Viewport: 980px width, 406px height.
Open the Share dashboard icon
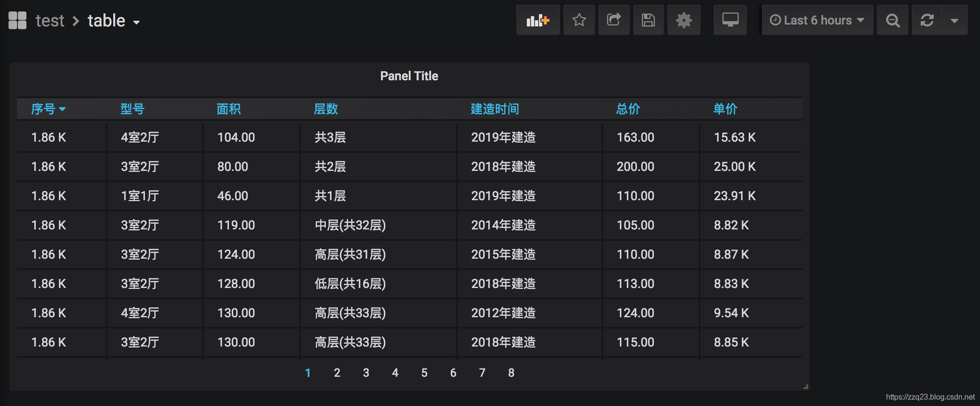614,20
